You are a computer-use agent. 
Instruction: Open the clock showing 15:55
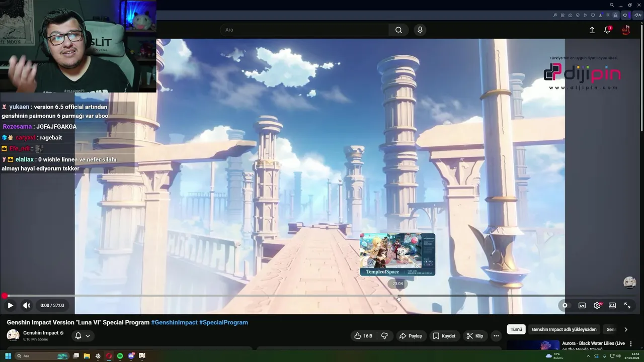point(631,356)
